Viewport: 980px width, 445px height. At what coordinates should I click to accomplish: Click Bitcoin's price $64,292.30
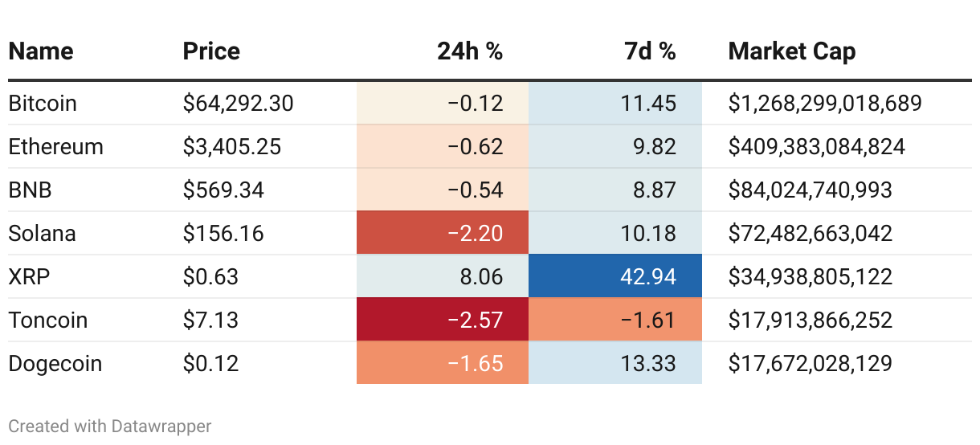point(239,103)
